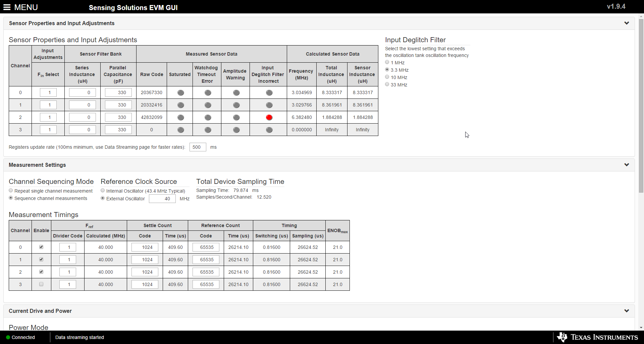The width and height of the screenshot is (644, 344).
Task: Edit channel 0 Fin Select field
Action: (48, 93)
